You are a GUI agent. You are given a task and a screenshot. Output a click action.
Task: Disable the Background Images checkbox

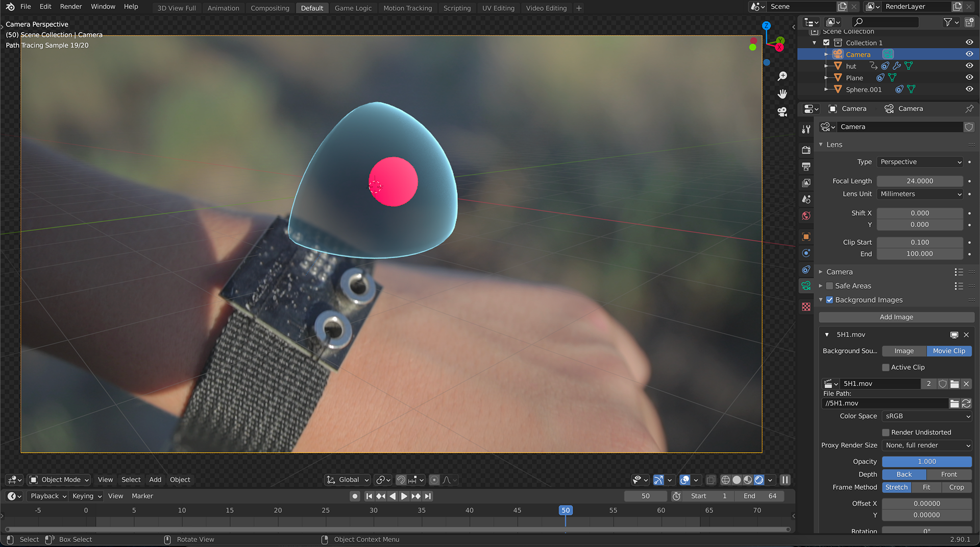829,300
